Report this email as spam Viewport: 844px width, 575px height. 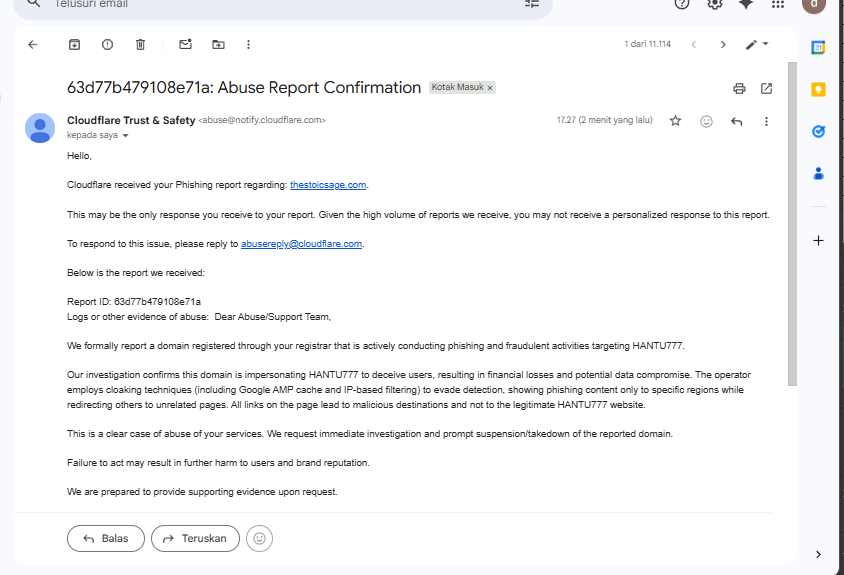[x=107, y=45]
